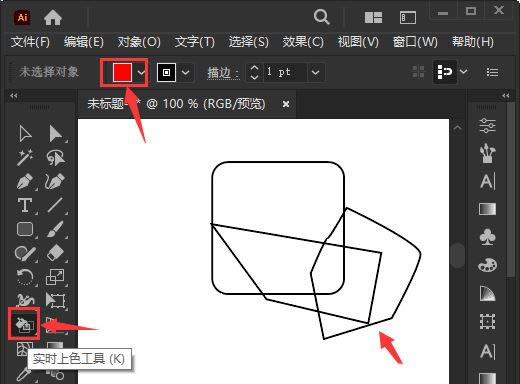Select the Selection tool (black outline arrow)
The width and height of the screenshot is (520, 384).
[25, 134]
